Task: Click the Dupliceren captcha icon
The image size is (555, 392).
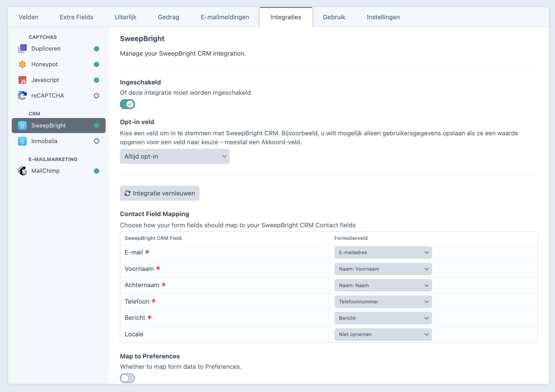Action: pyautogui.click(x=22, y=49)
